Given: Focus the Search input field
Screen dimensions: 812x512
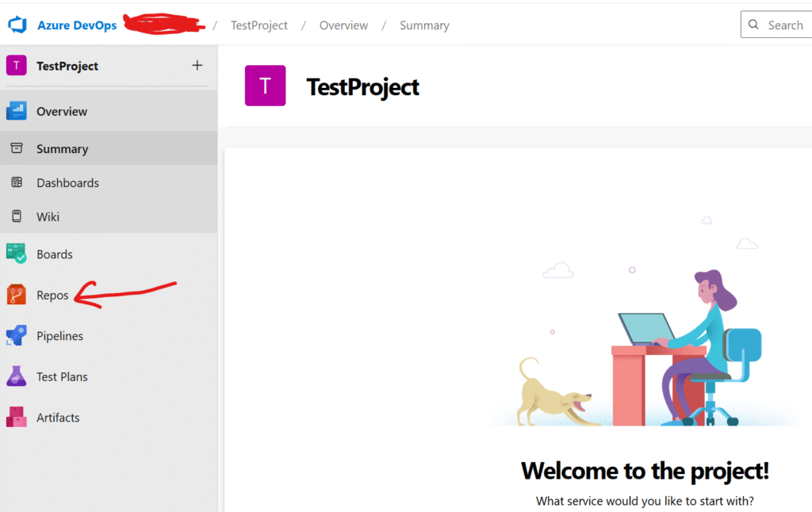Looking at the screenshot, I should click(x=776, y=25).
